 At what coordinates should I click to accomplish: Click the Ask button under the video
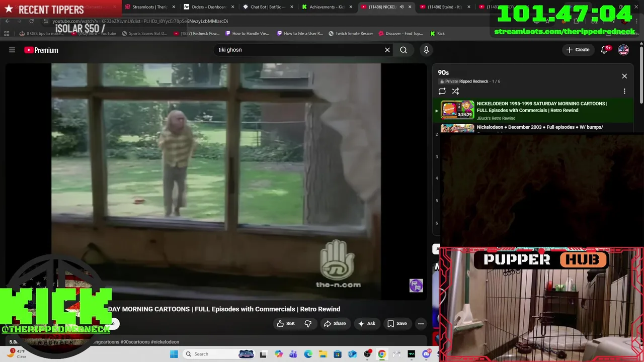(x=366, y=323)
